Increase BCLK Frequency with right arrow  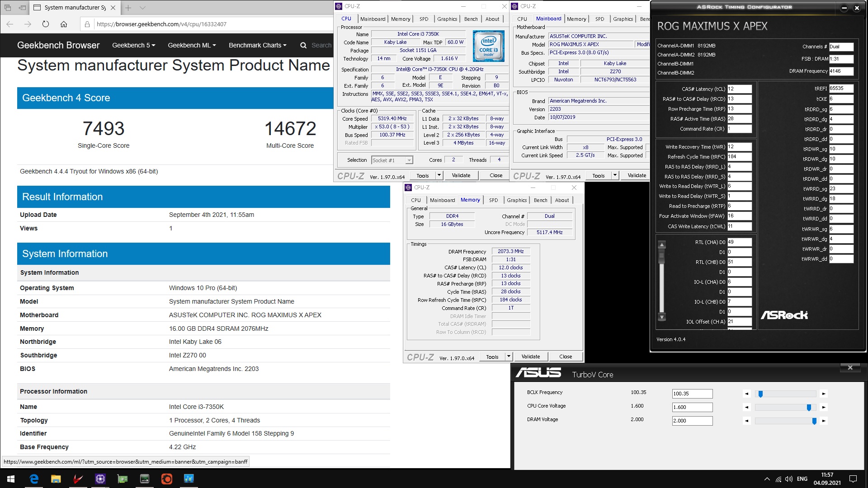tap(824, 394)
